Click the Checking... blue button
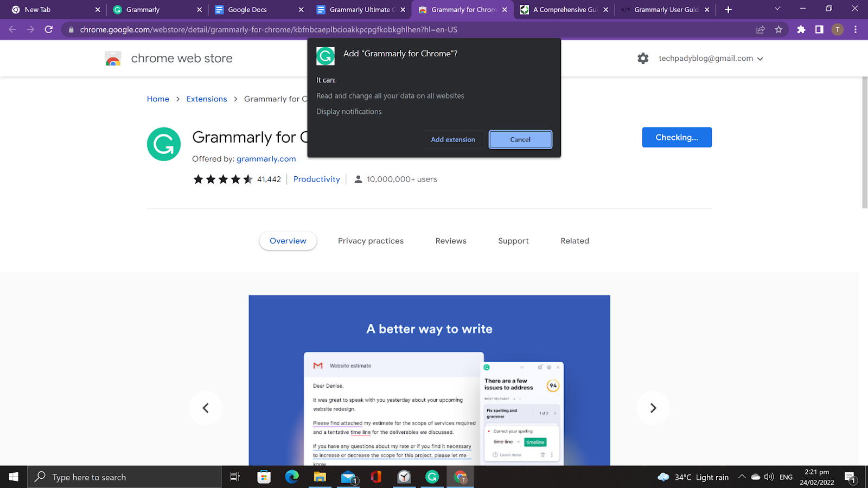Image resolution: width=868 pixels, height=488 pixels. coord(676,137)
